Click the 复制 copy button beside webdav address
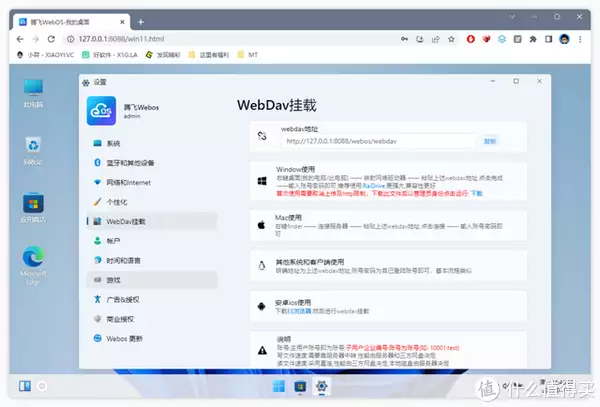The width and height of the screenshot is (600, 407). tap(489, 141)
